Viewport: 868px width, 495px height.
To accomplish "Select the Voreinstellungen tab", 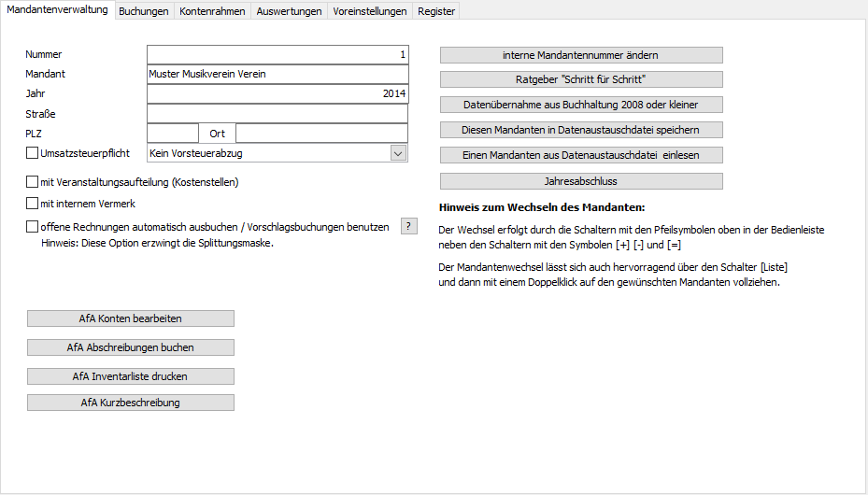I will pos(369,11).
